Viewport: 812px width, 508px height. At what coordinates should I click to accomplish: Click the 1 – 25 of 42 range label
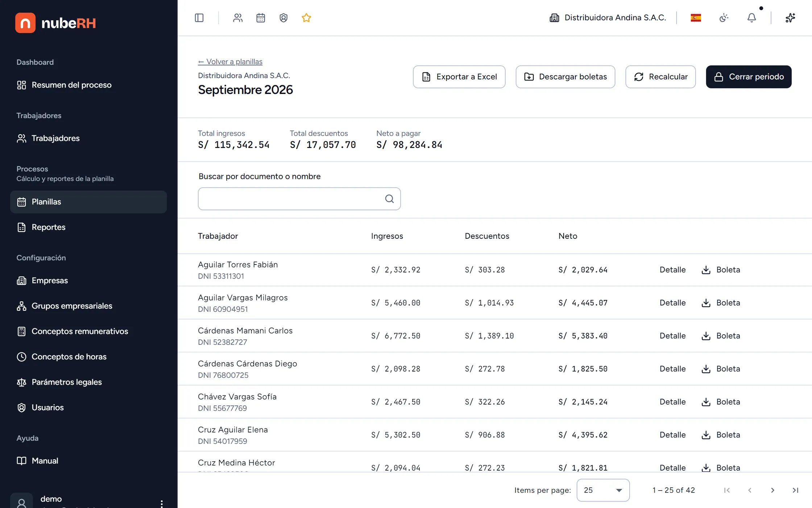pos(674,490)
